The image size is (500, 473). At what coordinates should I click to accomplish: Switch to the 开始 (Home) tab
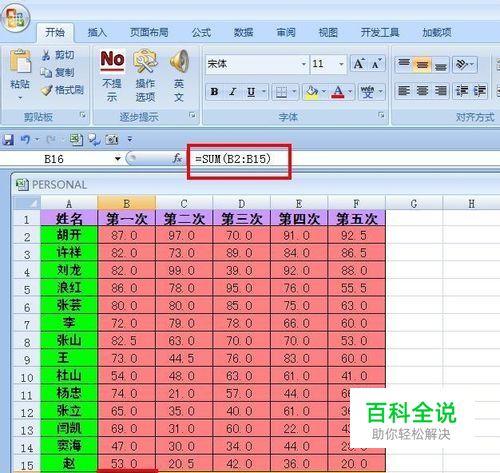tap(55, 32)
